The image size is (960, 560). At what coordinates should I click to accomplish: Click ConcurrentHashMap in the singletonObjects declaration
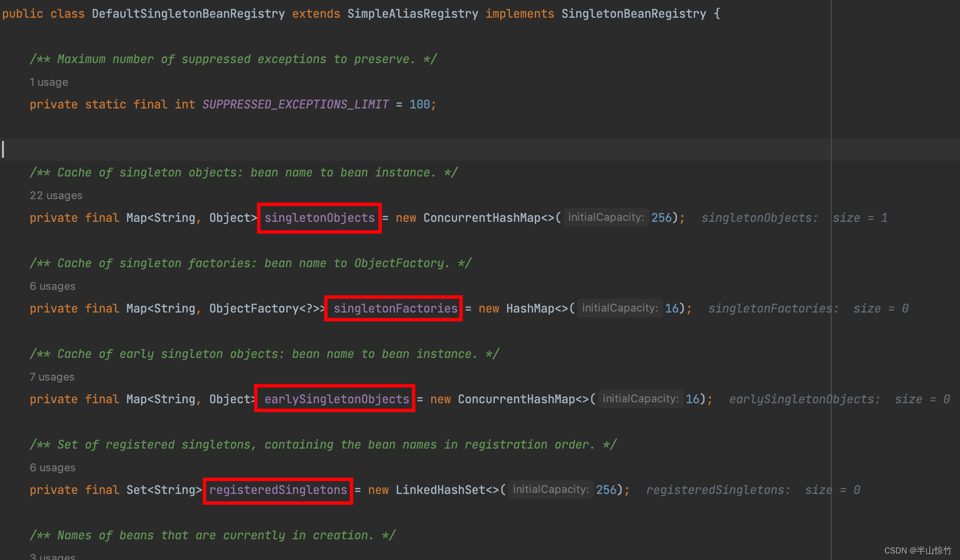[481, 218]
